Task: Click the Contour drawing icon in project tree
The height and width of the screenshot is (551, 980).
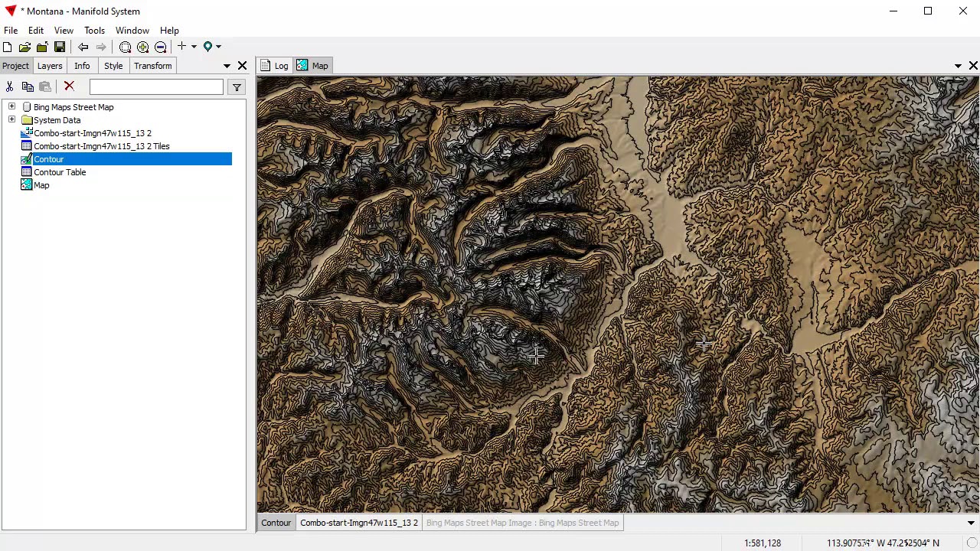Action: (x=27, y=159)
